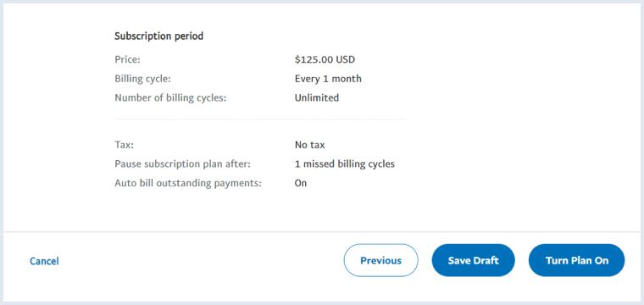Select the 1 missed billing cycles text
Image resolution: width=644 pixels, height=305 pixels.
(345, 164)
